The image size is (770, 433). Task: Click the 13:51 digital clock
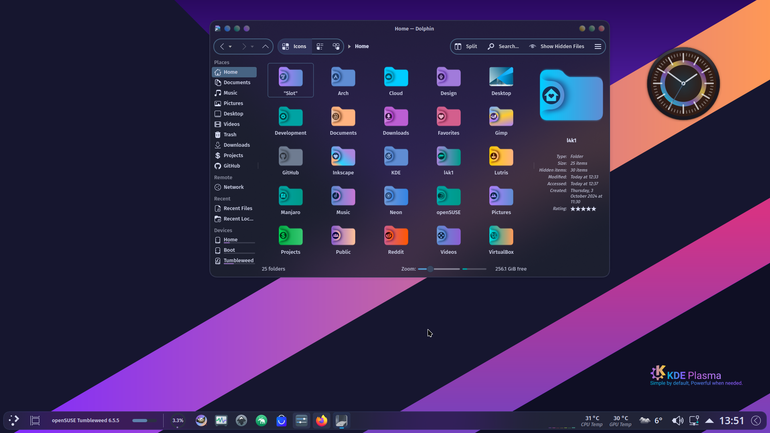pos(732,421)
